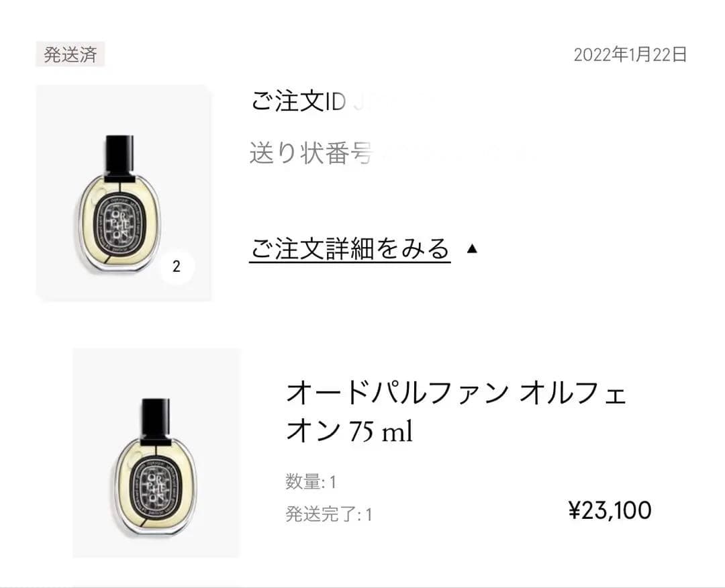Select the top product image card
The height and width of the screenshot is (588, 725).
click(x=124, y=191)
